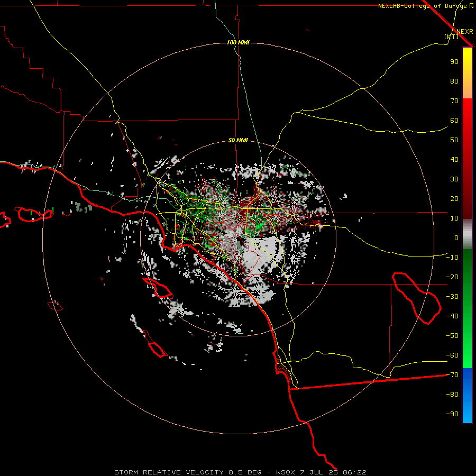This screenshot has width=476, height=476.
Task: Click the bright green segment of the color bar
Action: (467, 349)
